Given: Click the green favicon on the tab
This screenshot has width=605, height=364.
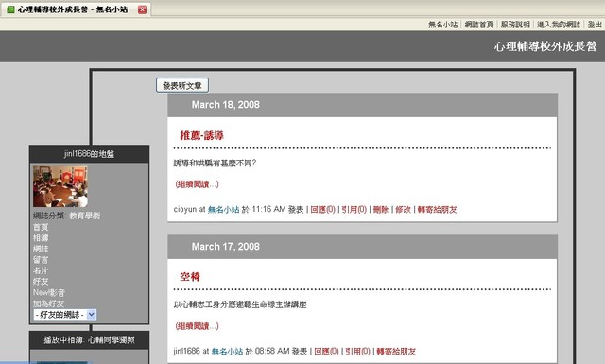Looking at the screenshot, I should [x=10, y=9].
